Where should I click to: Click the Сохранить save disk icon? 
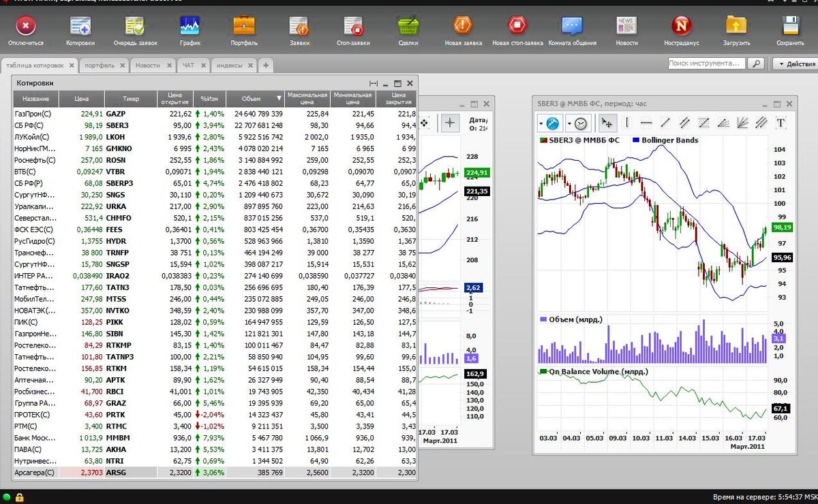pyautogui.click(x=790, y=26)
